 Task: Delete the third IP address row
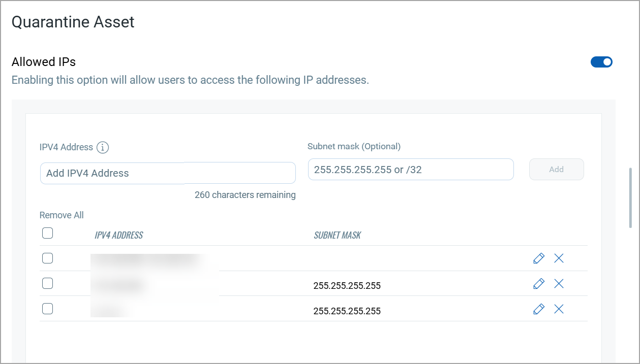559,309
